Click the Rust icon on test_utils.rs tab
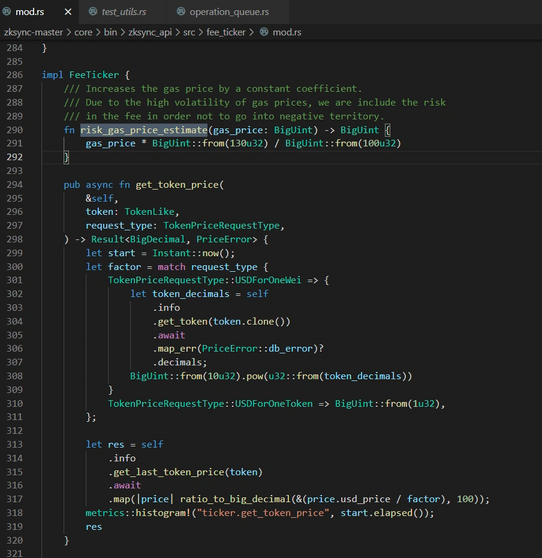This screenshot has height=558, width=542. (x=93, y=11)
